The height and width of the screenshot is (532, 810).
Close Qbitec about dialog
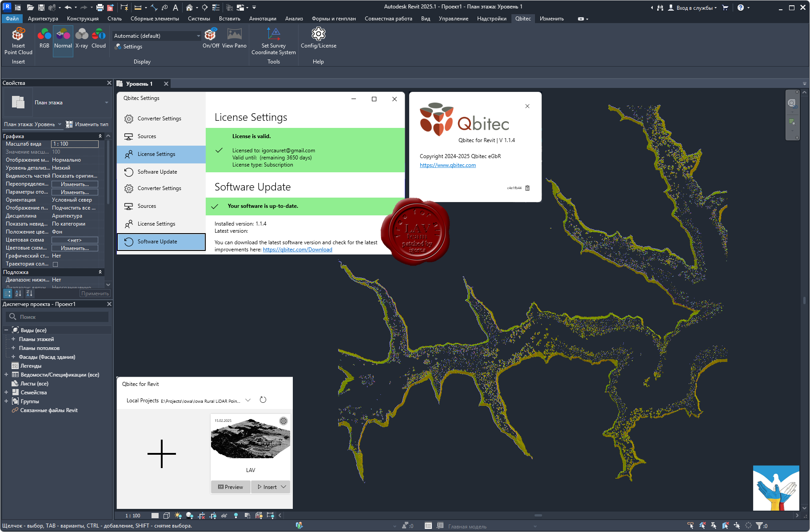coord(527,106)
